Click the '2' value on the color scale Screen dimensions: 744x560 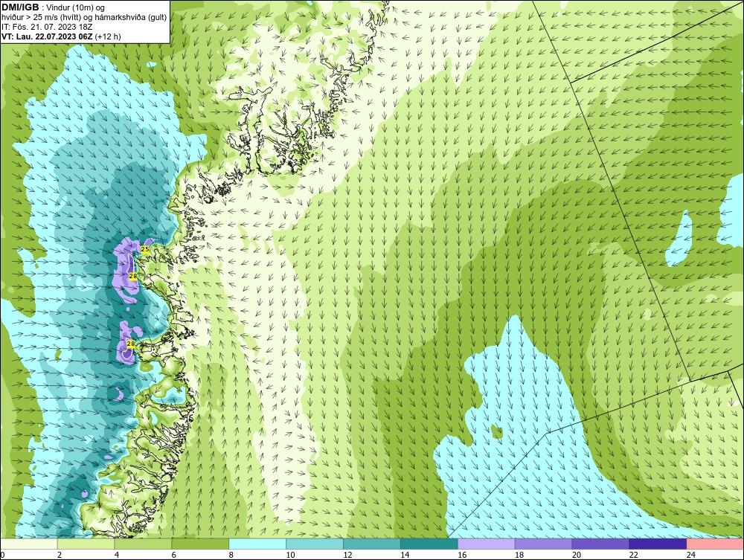point(60,555)
